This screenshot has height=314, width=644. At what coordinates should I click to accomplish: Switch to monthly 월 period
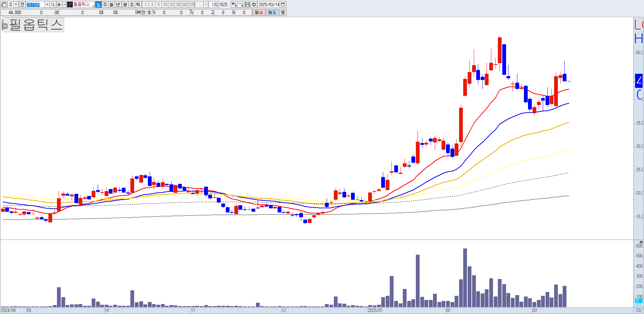tap(112, 4)
